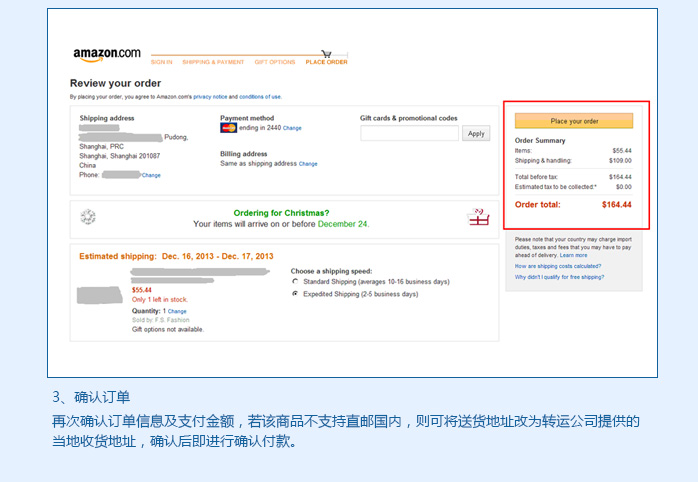Click the Estimated shipping date heading
The image size is (698, 482).
click(176, 256)
